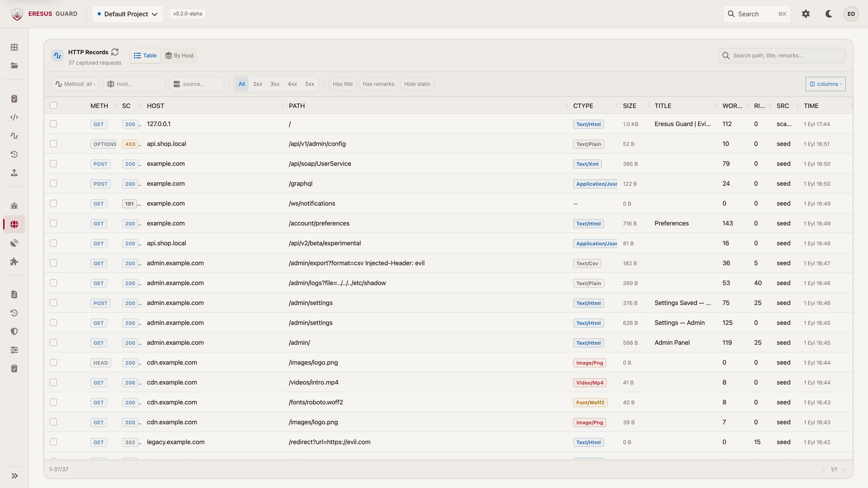This screenshot has height=488, width=868.
Task: Toggle the Has remarks filter
Action: tap(378, 84)
